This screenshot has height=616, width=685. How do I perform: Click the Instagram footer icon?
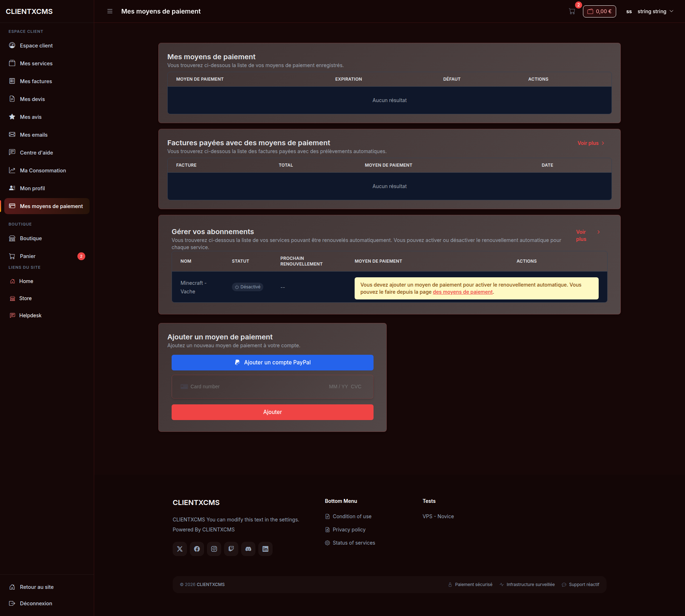pos(214,549)
